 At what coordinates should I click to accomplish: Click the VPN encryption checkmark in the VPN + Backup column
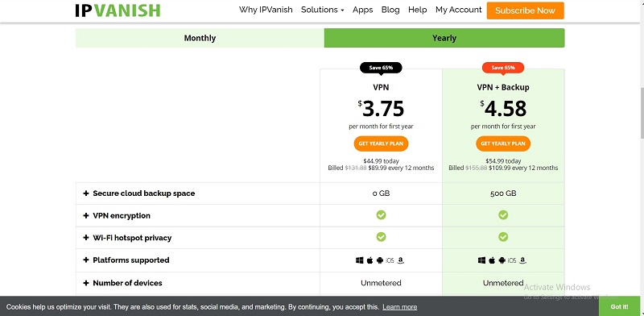(503, 214)
